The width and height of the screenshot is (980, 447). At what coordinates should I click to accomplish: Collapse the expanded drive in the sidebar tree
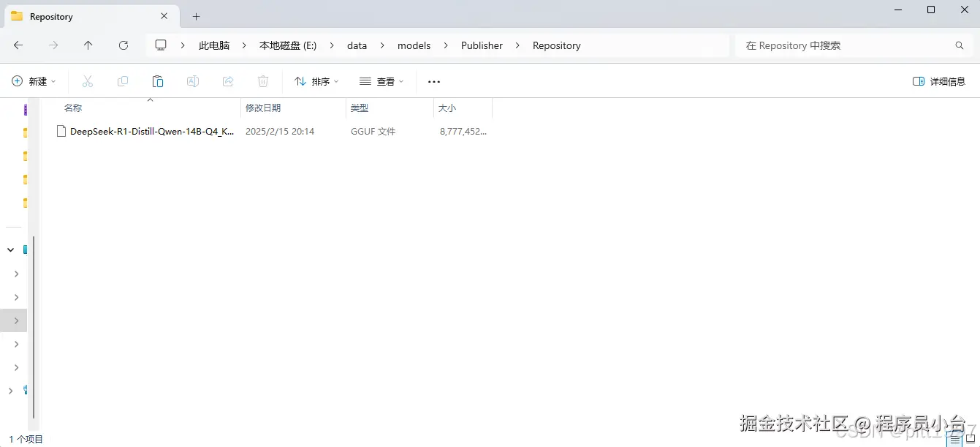click(x=11, y=249)
